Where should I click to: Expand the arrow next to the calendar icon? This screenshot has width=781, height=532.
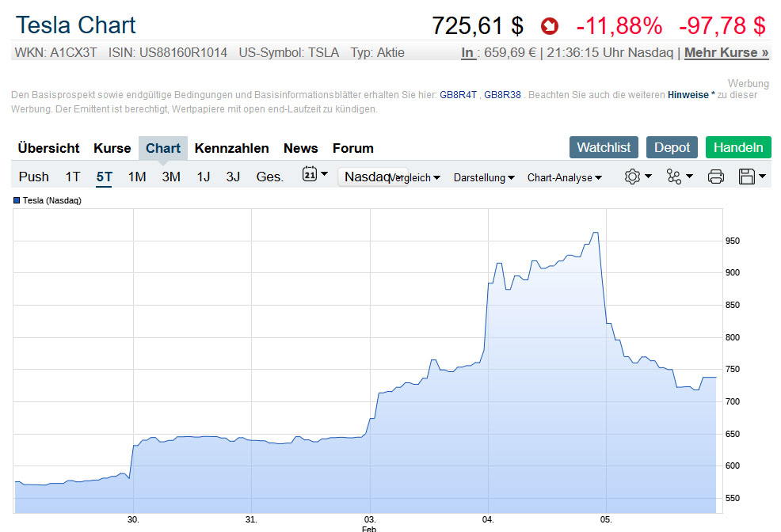tap(324, 173)
